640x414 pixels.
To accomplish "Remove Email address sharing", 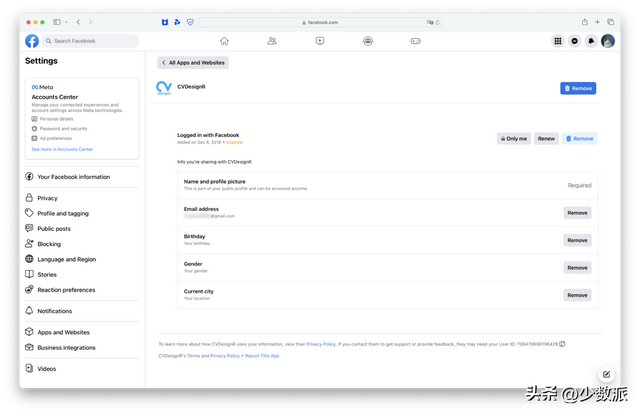I will pos(577,213).
